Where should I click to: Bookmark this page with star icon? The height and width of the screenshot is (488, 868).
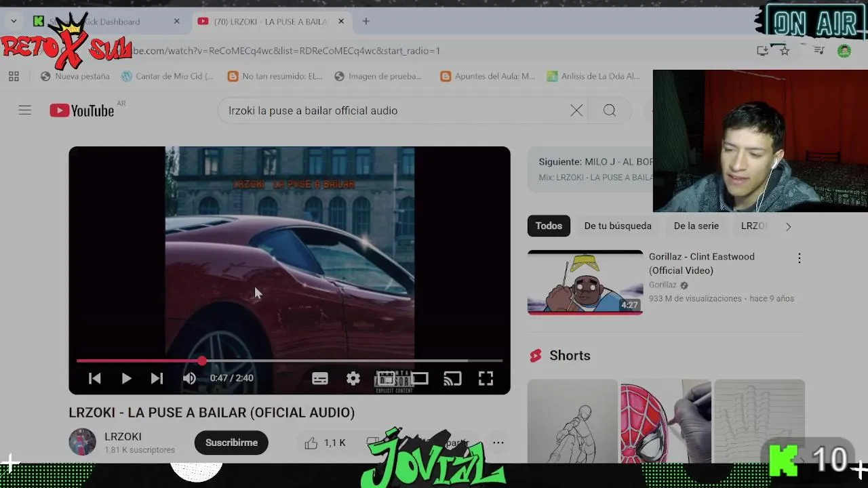[785, 51]
